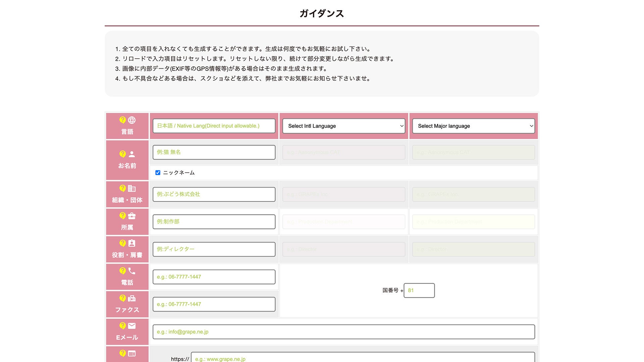644x362 pixels.
Task: Click the info@grape.ne.jp email field
Action: pos(343,332)
